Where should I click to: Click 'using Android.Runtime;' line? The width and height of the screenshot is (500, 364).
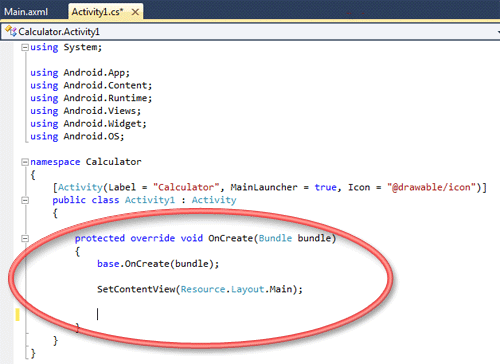point(91,98)
